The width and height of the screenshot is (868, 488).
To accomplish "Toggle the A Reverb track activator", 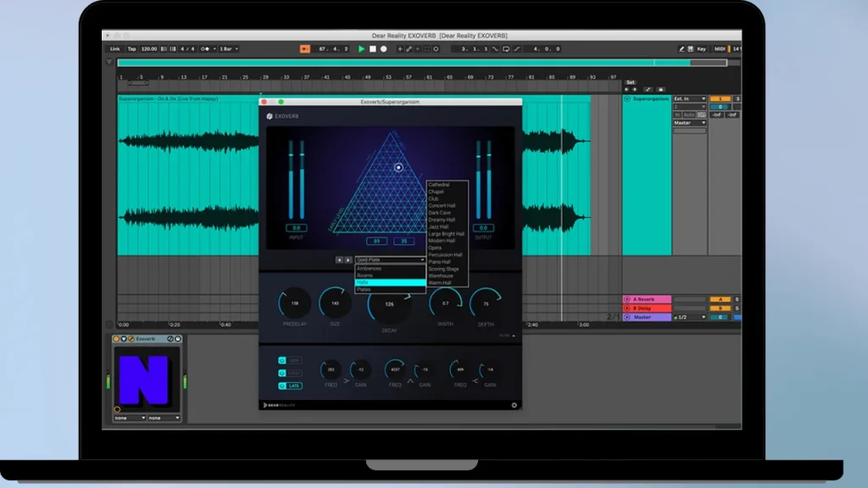I will click(721, 299).
